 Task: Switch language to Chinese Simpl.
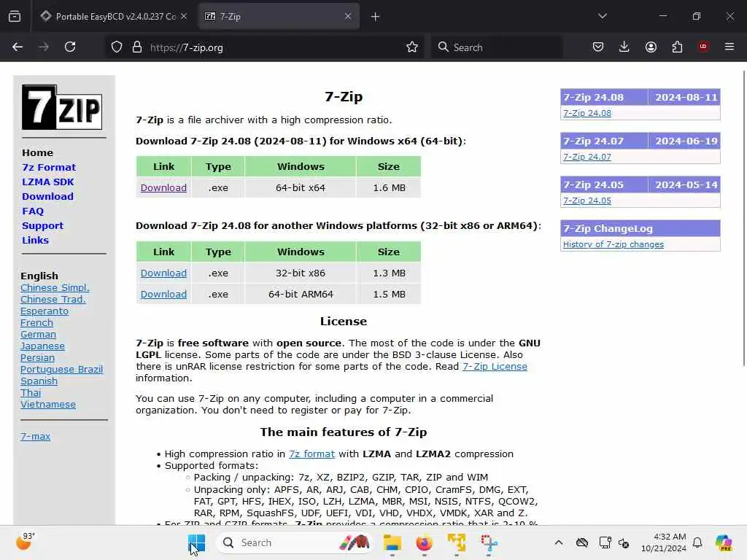point(55,287)
